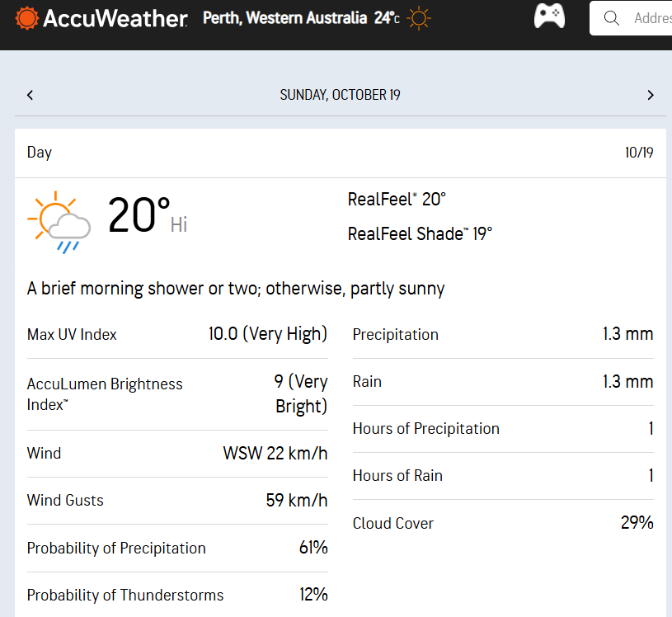Click the Probability of Thunderstorms row
This screenshot has height=617, width=672.
coord(177,595)
